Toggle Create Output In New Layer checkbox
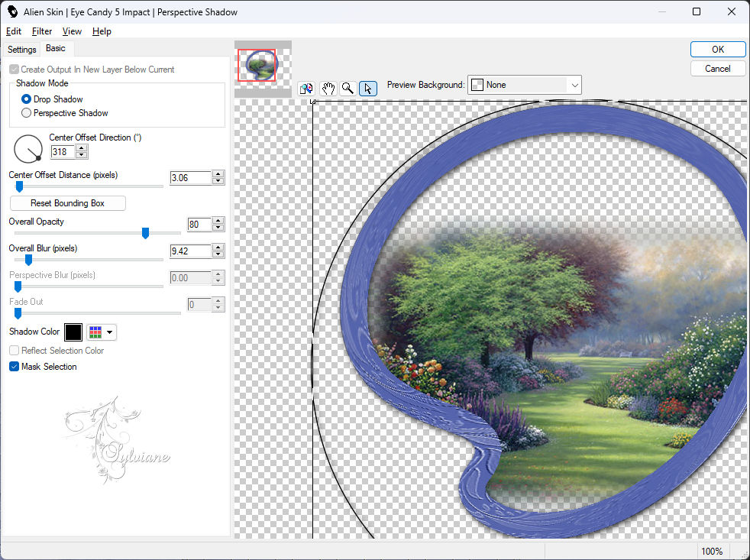 (x=15, y=70)
